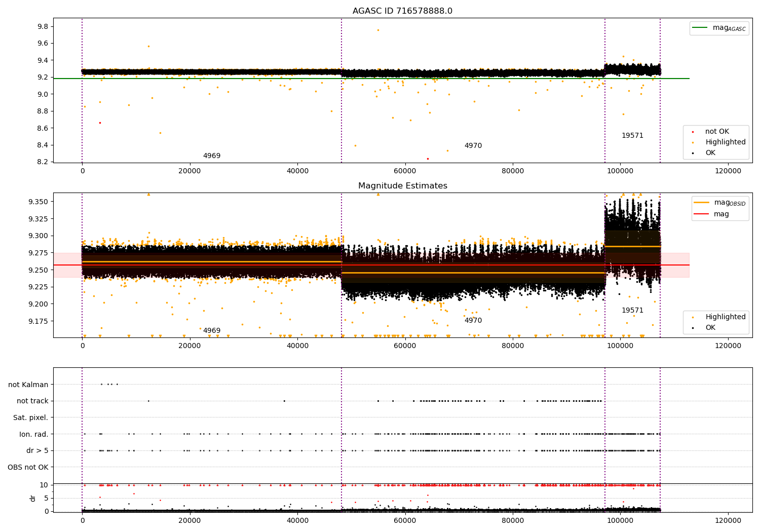
Task: Click the 60000 x-tick label of the middle plot
Action: click(405, 346)
